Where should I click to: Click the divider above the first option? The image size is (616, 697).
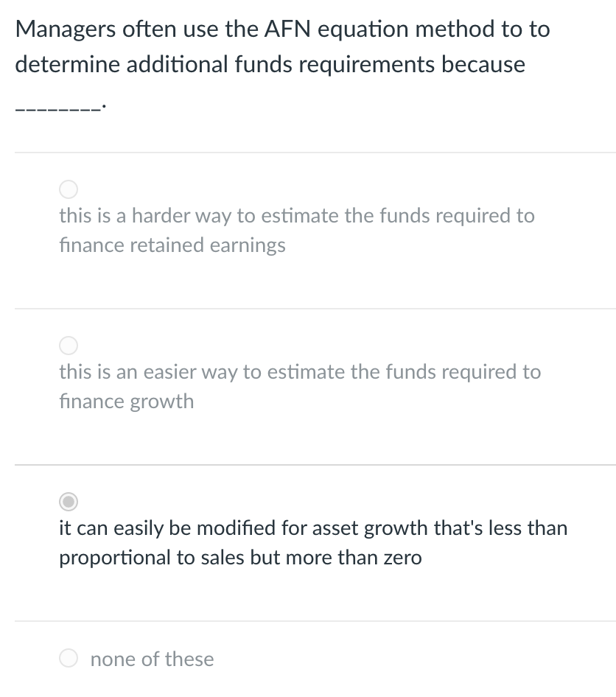[x=308, y=153]
